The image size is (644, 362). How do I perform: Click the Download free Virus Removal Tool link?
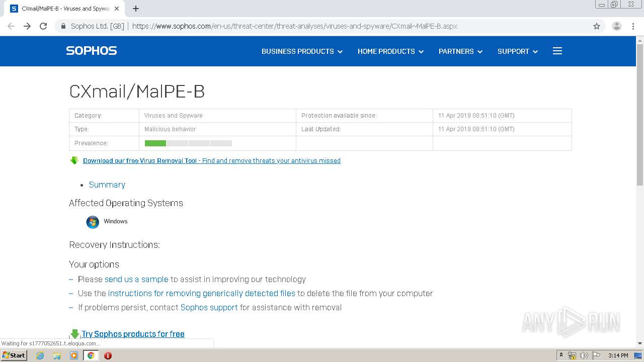[212, 161]
